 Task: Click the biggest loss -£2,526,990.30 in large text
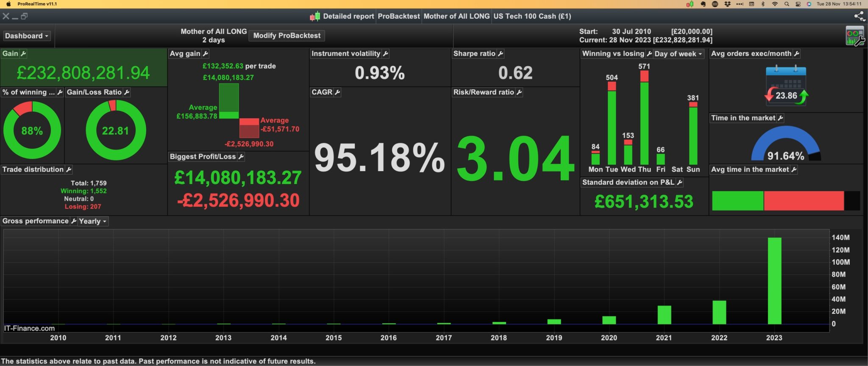point(238,200)
